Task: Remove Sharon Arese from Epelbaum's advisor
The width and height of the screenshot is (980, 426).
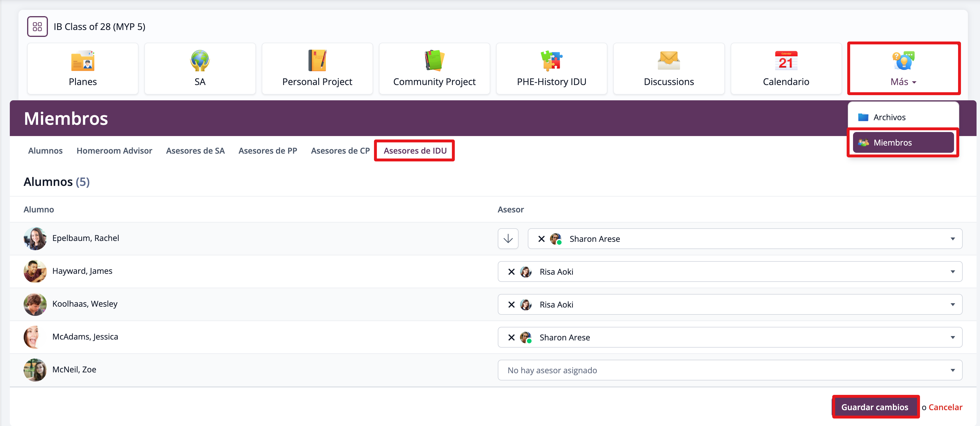Action: pyautogui.click(x=541, y=239)
